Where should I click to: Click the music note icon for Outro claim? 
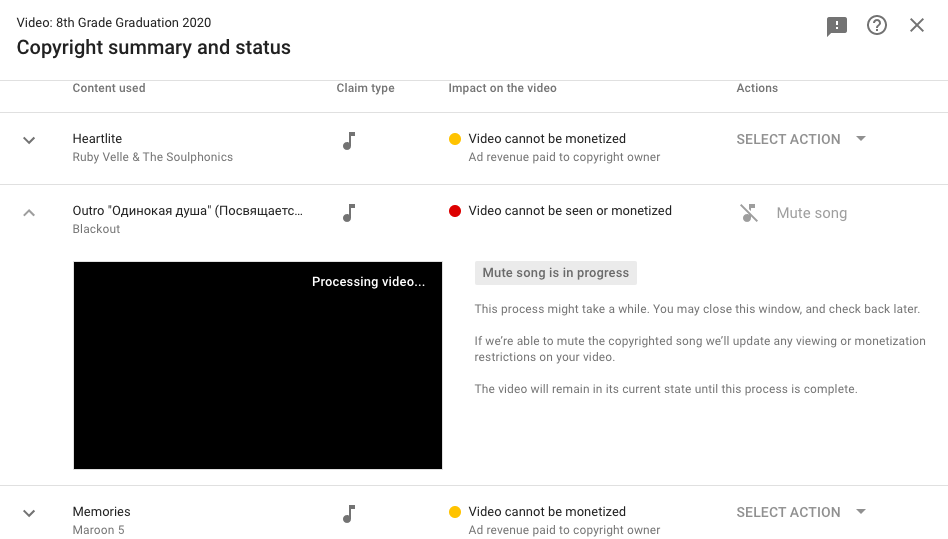point(349,213)
